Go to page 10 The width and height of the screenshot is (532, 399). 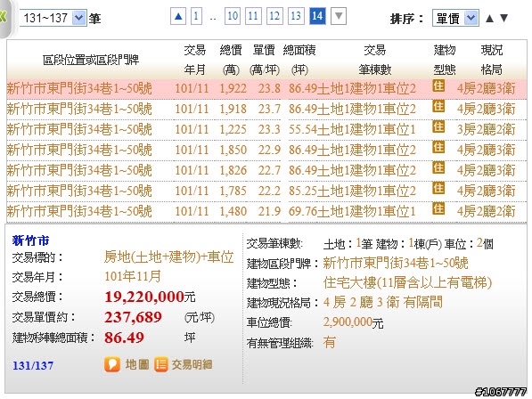[x=233, y=16]
